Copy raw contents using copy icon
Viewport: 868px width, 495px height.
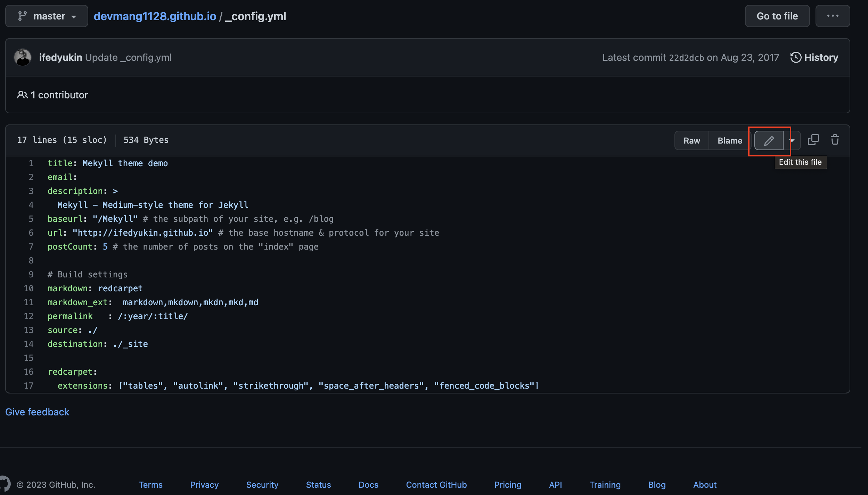point(813,140)
